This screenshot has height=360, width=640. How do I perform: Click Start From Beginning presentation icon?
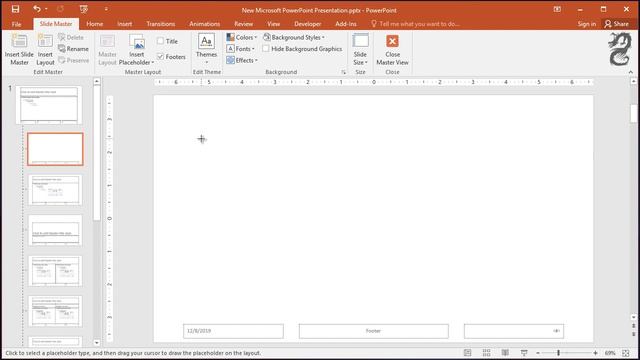click(84, 9)
